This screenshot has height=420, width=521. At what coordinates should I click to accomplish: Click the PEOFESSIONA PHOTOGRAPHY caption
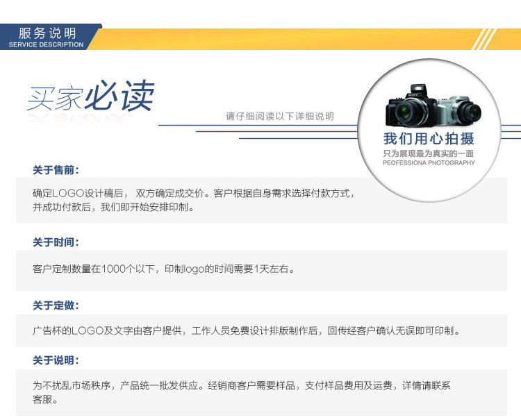429,162
